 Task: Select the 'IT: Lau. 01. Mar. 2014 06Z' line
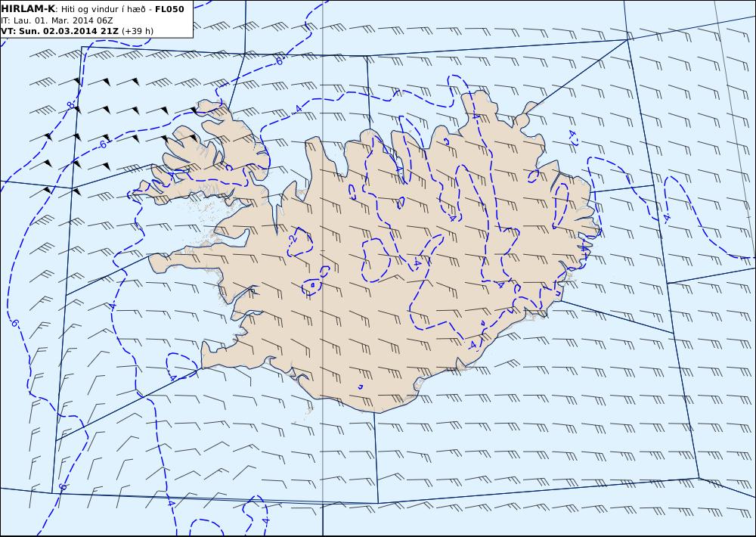(57, 20)
